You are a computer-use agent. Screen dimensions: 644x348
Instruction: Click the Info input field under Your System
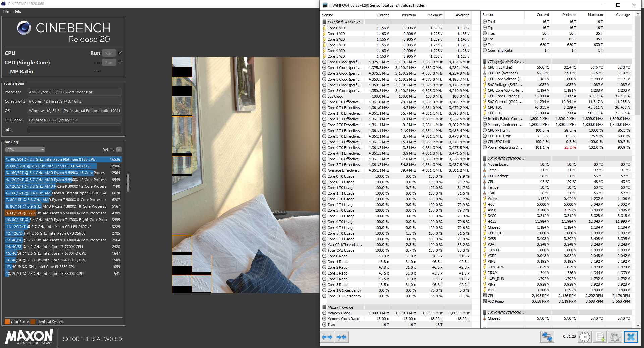pyautogui.click(x=74, y=130)
